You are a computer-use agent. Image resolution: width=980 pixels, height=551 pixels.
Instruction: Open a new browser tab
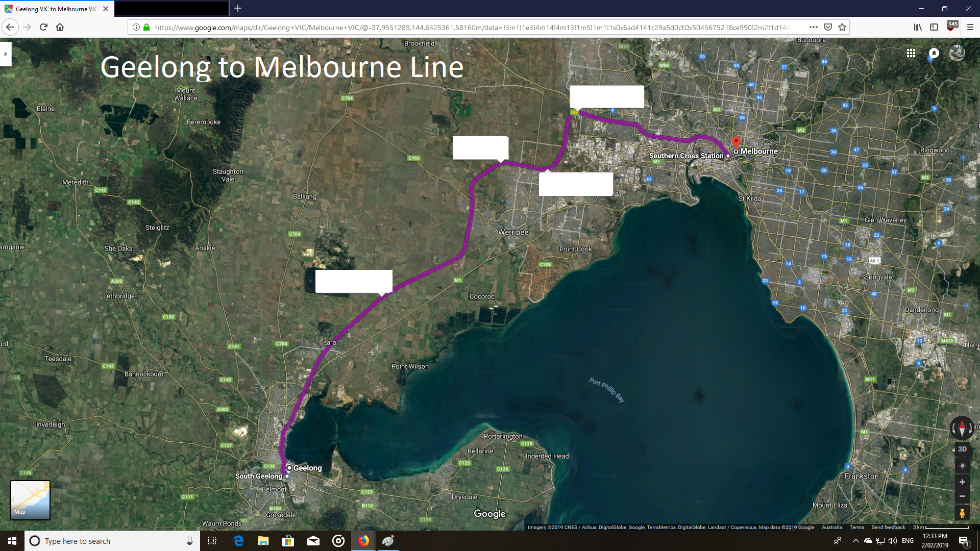(238, 9)
